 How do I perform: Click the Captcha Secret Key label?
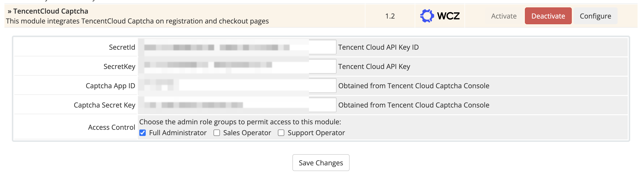coord(104,105)
